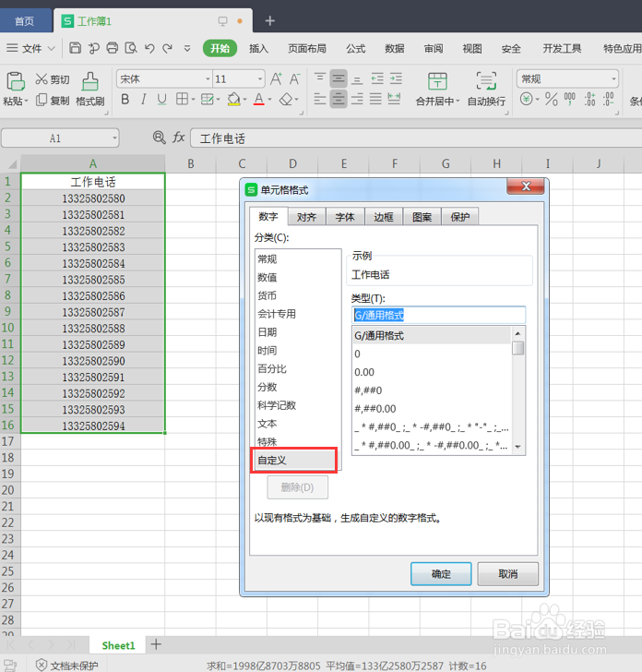The height and width of the screenshot is (672, 642).
Task: Open new tab plus in title bar
Action: 270,20
